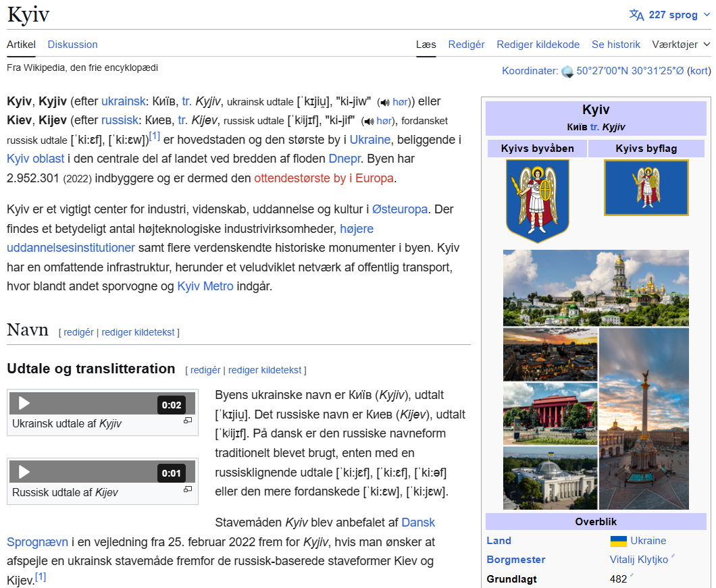Open footnote [1] in the intro paragraph
This screenshot has width=716, height=588.
pos(154,136)
